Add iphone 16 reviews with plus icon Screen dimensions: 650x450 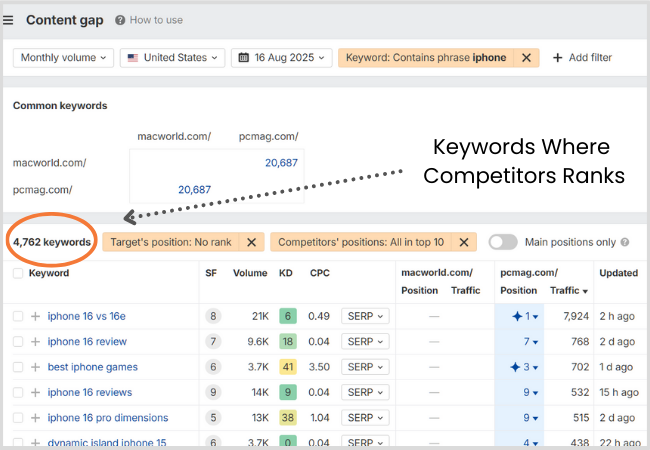(36, 392)
